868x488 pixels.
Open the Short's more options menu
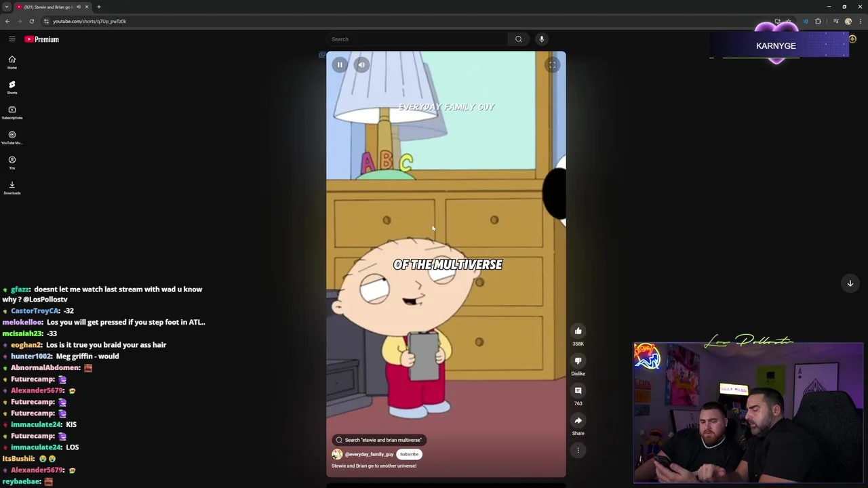point(578,450)
